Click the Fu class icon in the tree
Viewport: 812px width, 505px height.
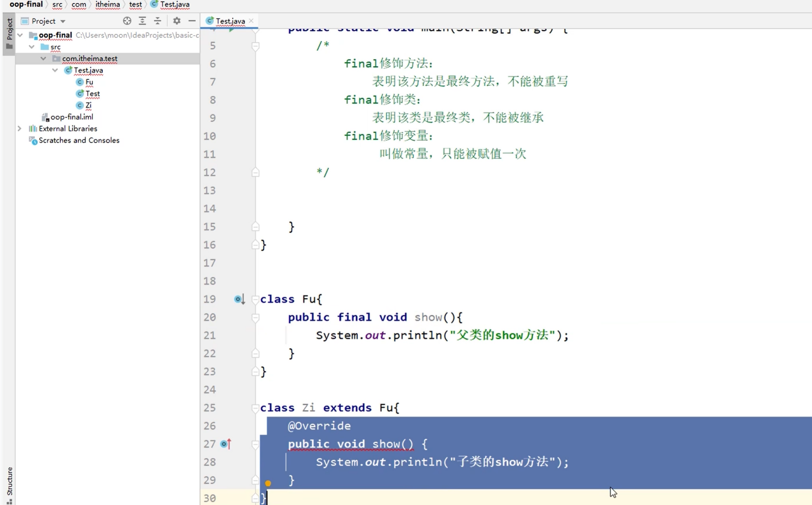tap(79, 82)
